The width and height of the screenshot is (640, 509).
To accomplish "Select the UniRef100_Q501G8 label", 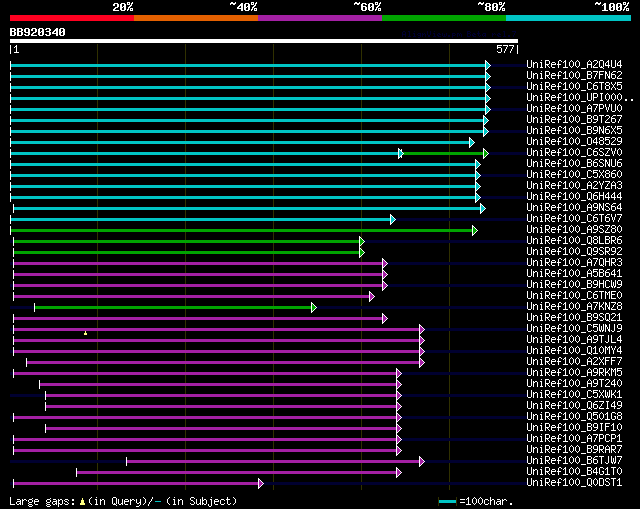I will pos(574,417).
